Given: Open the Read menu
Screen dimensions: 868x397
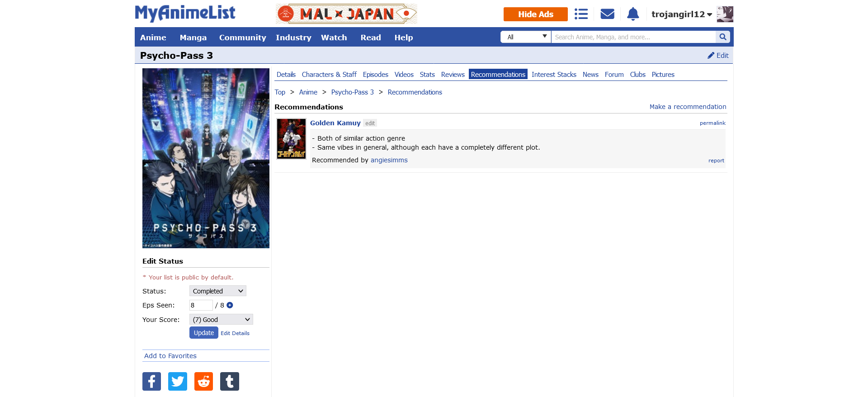Looking at the screenshot, I should (371, 38).
